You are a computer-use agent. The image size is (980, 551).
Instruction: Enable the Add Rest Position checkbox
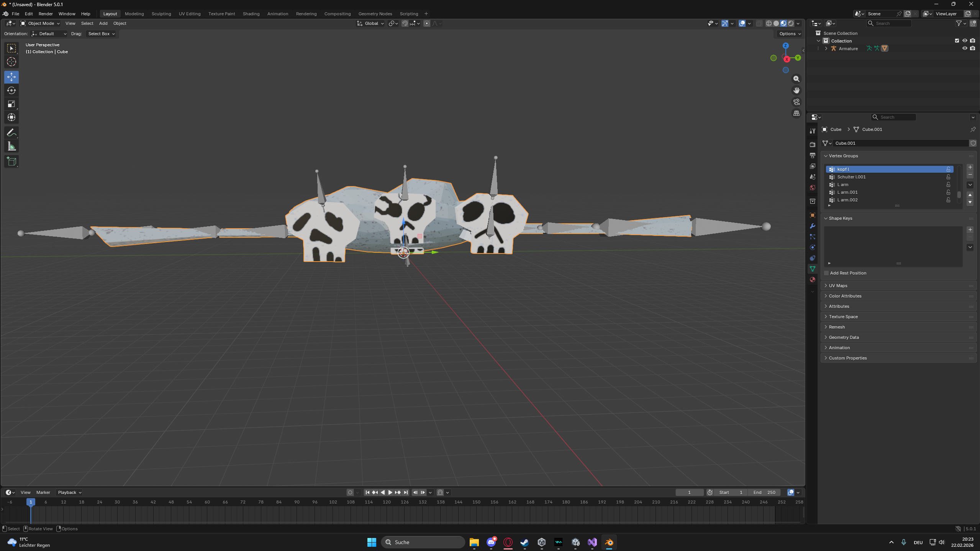coord(826,273)
